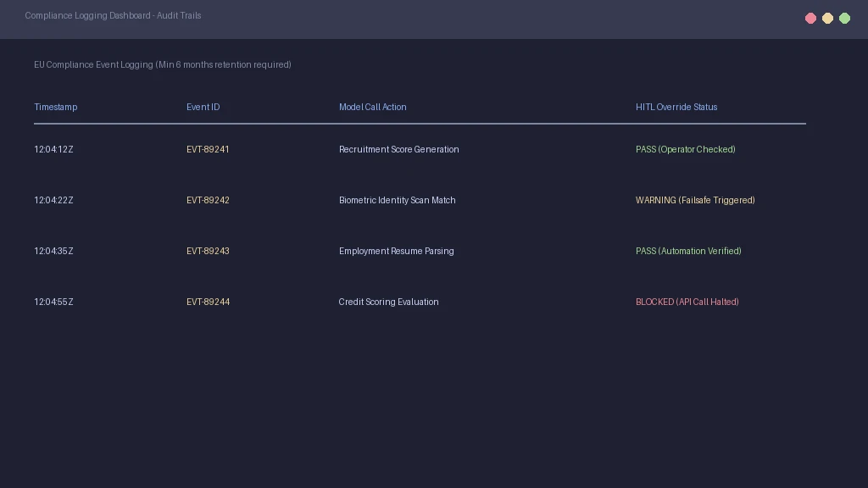Image resolution: width=868 pixels, height=488 pixels.
Task: Select timestamp 12:04:35Z
Action: [x=53, y=251]
